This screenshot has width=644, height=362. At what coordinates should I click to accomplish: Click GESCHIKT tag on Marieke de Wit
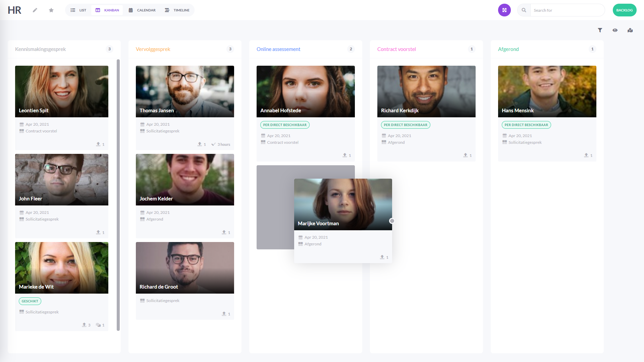click(29, 301)
